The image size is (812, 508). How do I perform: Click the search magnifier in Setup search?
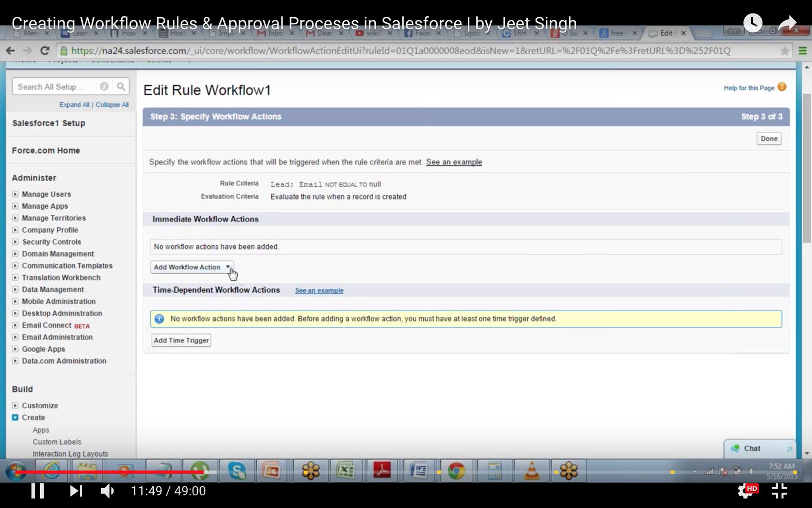click(121, 86)
